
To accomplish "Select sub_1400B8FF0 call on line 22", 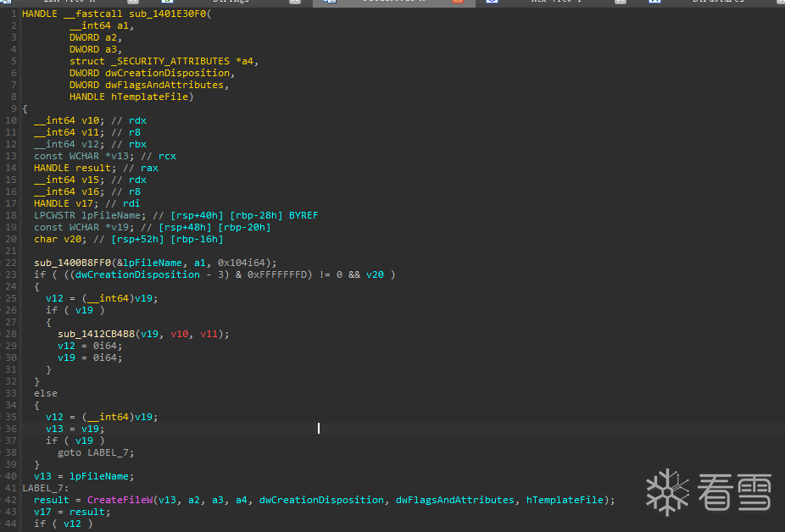I will 73,263.
